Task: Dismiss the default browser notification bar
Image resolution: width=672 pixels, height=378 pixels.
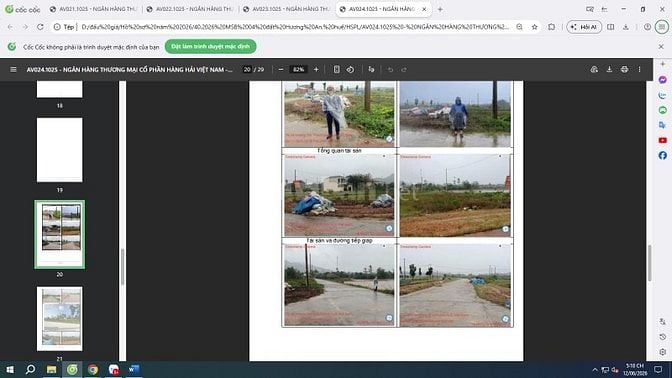Action: (661, 46)
